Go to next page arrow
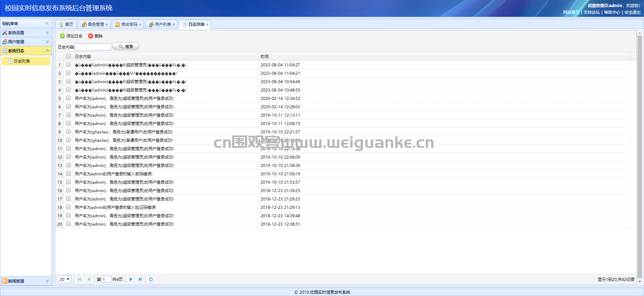The width and height of the screenshot is (644, 296). [x=131, y=279]
